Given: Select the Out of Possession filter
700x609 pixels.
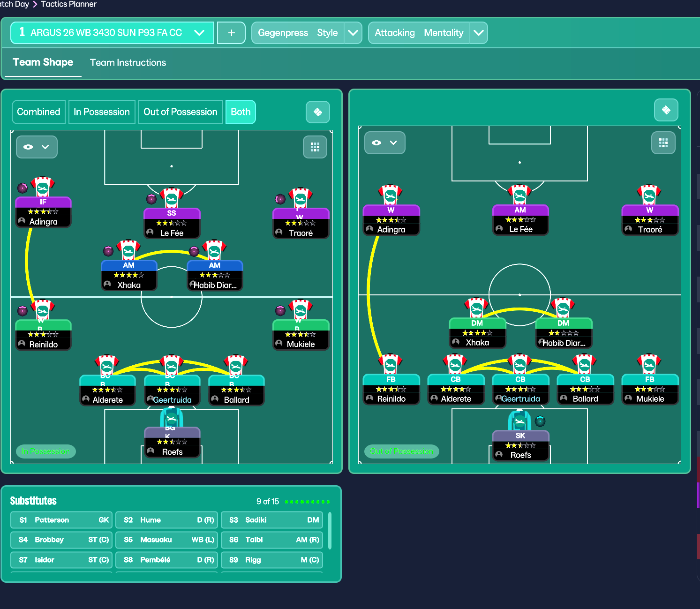Looking at the screenshot, I should click(180, 112).
